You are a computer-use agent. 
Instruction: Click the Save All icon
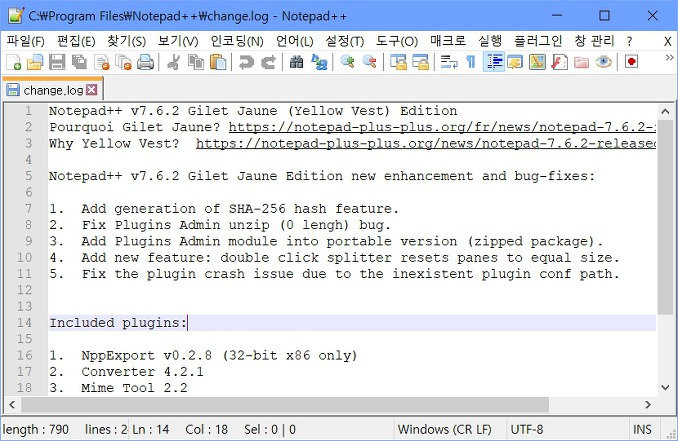[79, 62]
